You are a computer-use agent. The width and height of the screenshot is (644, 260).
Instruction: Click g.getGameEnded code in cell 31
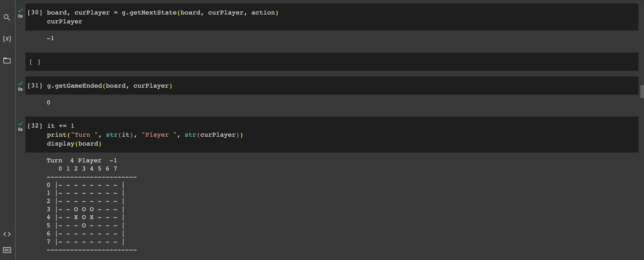[109, 86]
